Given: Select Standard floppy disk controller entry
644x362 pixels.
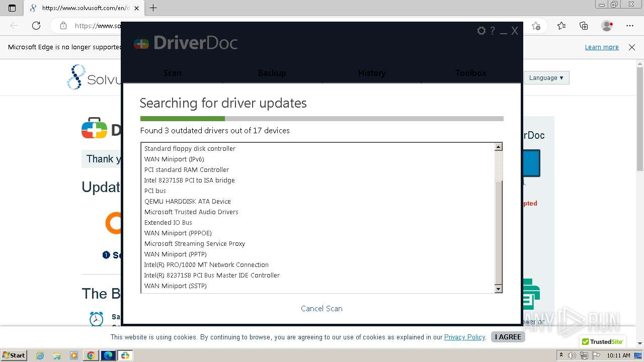Looking at the screenshot, I should point(190,149).
